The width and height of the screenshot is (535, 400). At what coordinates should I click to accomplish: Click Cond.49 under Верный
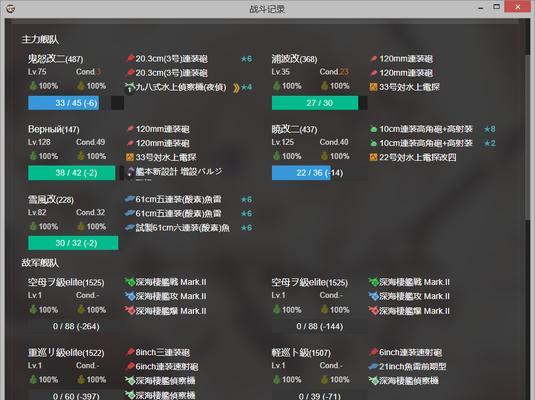point(91,142)
